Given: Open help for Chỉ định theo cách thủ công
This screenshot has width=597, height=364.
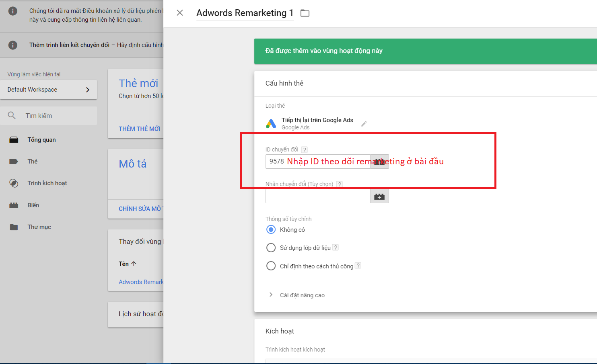Looking at the screenshot, I should click(358, 266).
